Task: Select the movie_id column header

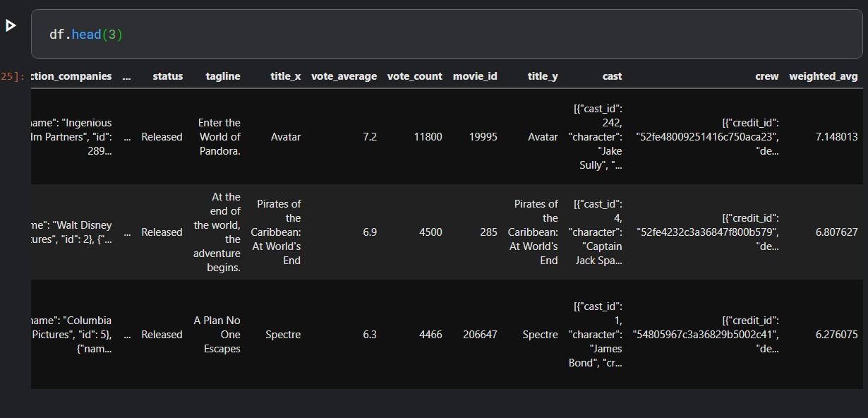Action: pyautogui.click(x=475, y=76)
